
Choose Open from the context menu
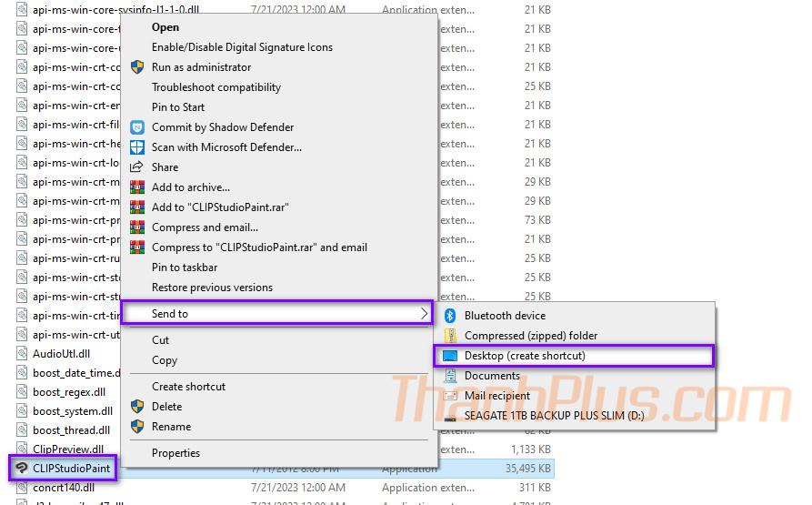tap(165, 27)
